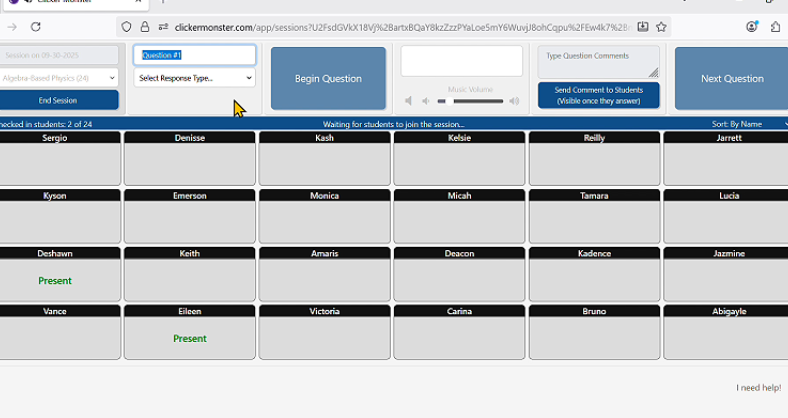
Task: Select Vance's student card
Action: tap(59, 332)
